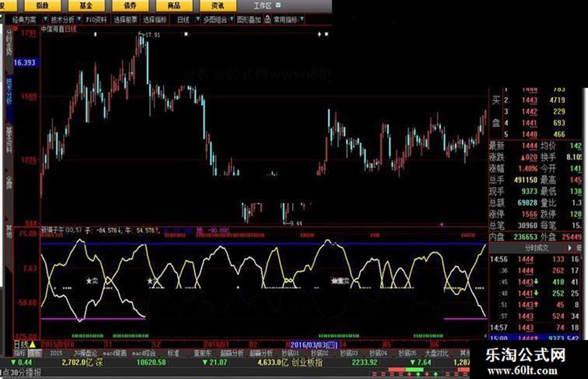Screen dimensions: 588x379
Task: Select the macd背离 indicator tab
Action: coord(114,353)
